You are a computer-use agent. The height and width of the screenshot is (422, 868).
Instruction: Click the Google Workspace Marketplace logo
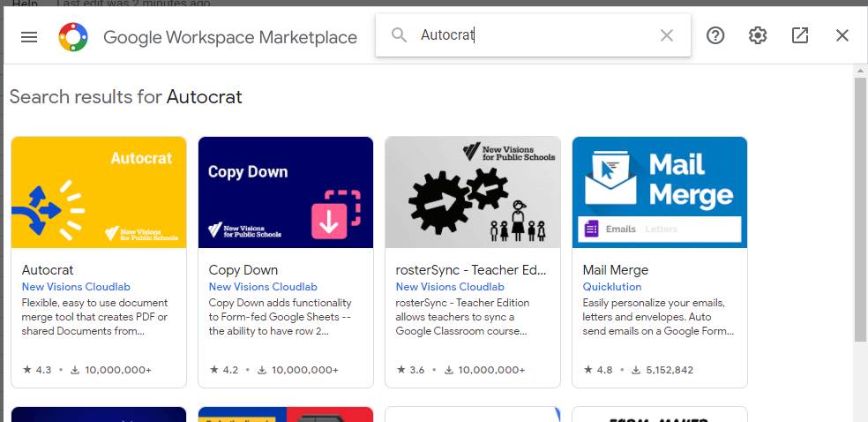(73, 37)
